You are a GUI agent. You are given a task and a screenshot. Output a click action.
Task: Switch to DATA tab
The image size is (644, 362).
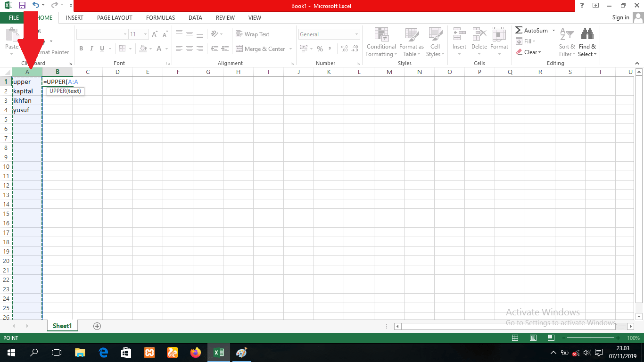195,17
